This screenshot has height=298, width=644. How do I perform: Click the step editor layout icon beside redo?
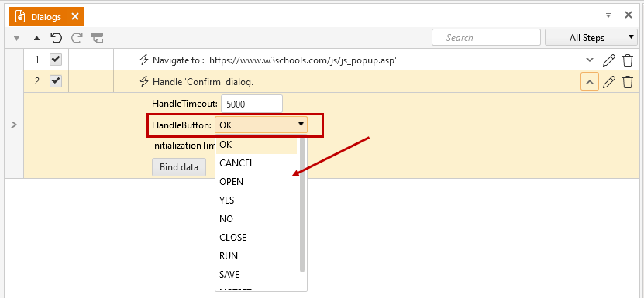tap(97, 38)
